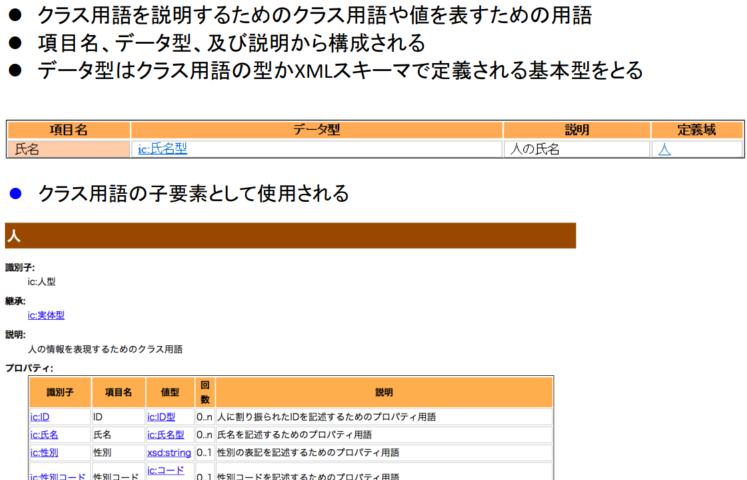Click the ic:ID identifier link

(x=40, y=417)
